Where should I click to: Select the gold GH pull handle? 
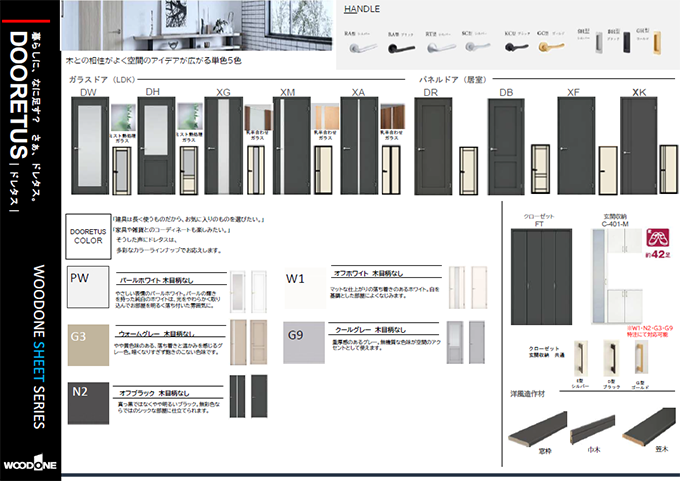tap(655, 43)
